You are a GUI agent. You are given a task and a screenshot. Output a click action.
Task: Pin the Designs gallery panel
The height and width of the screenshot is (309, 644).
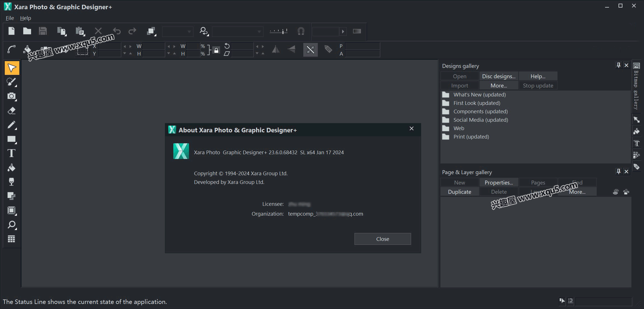(x=619, y=65)
